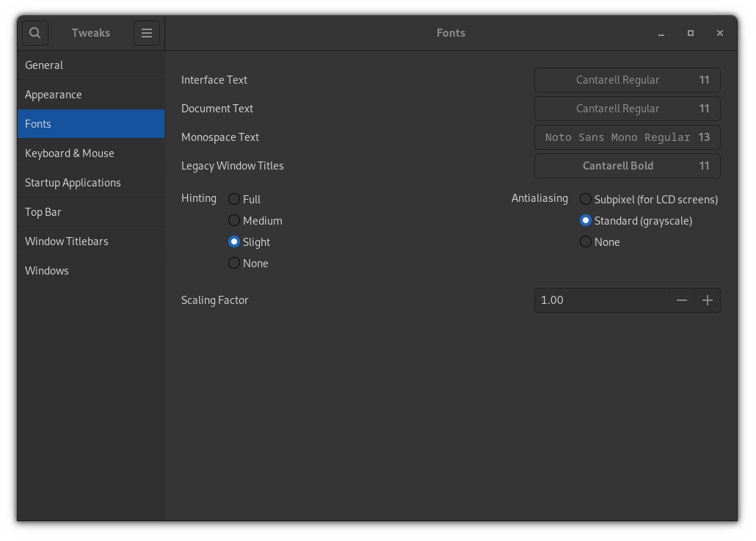
Task: Open the hamburger menu in Tweaks header
Action: click(x=147, y=33)
